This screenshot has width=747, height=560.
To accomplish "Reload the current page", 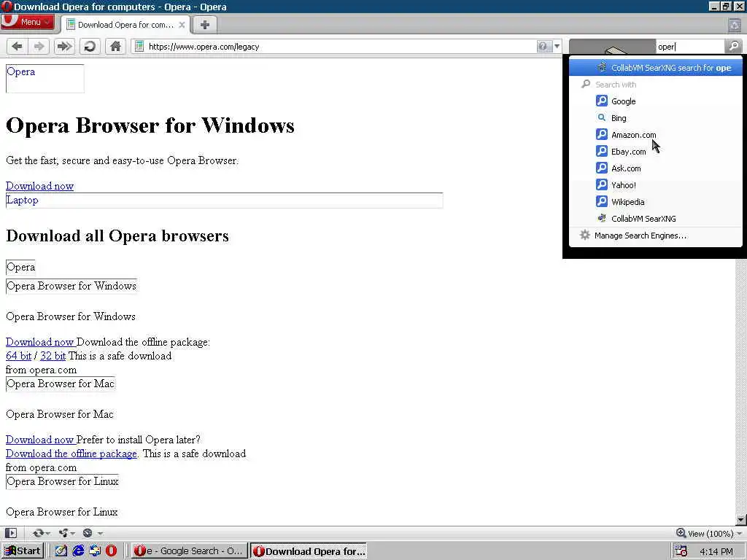I will [90, 46].
